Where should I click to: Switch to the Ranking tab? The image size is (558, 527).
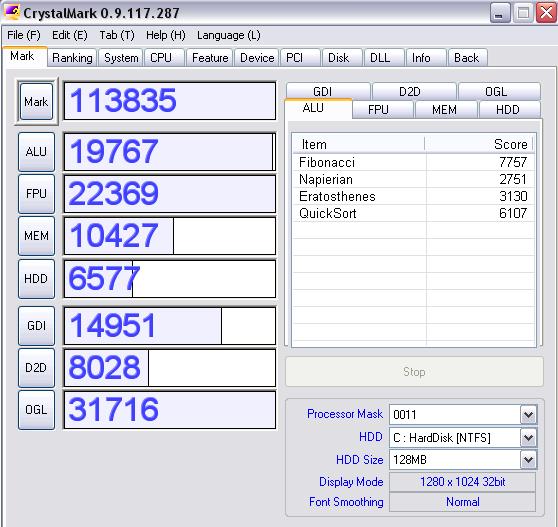(72, 58)
